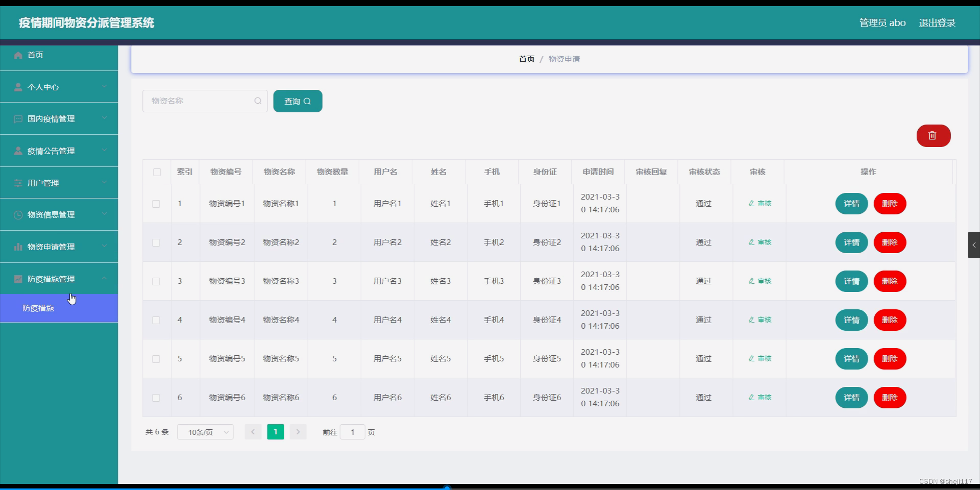Click the 审核 edit icon in row 1
980x490 pixels.
pos(751,203)
